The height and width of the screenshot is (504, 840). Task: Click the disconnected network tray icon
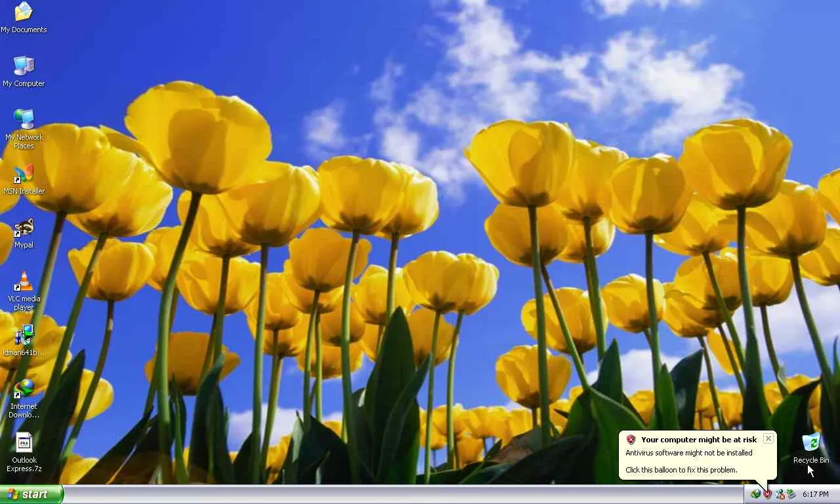point(780,494)
